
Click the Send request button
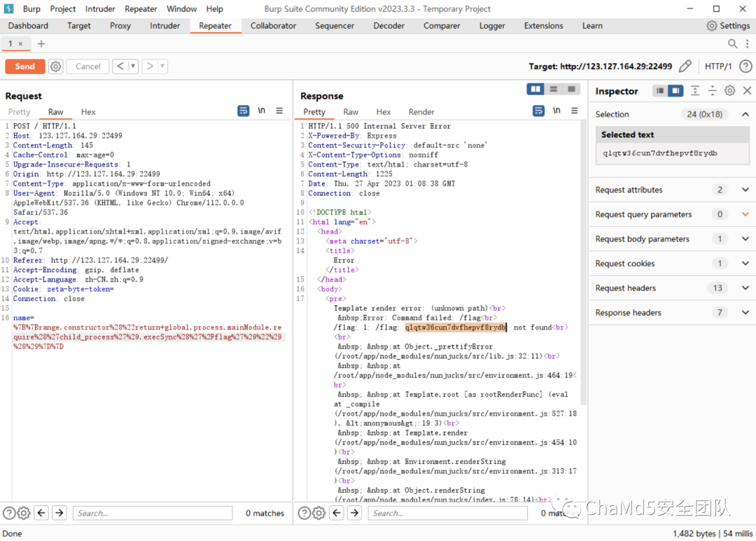(25, 66)
